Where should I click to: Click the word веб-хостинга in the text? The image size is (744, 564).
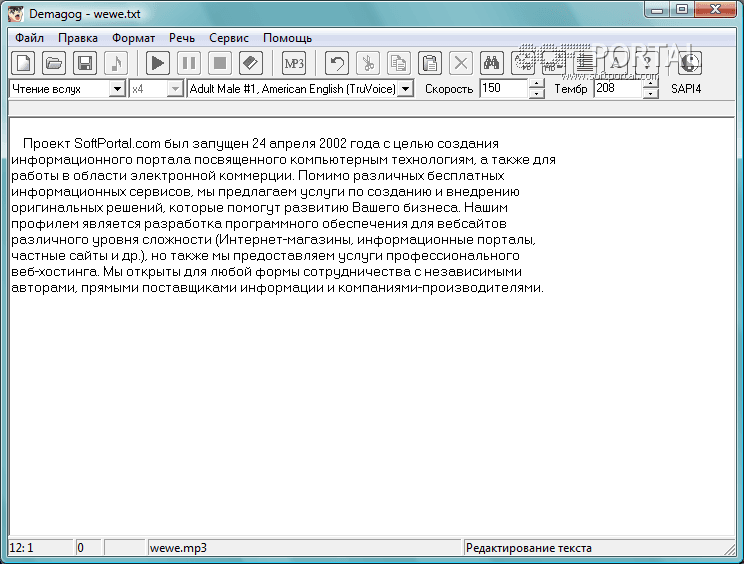[55, 271]
